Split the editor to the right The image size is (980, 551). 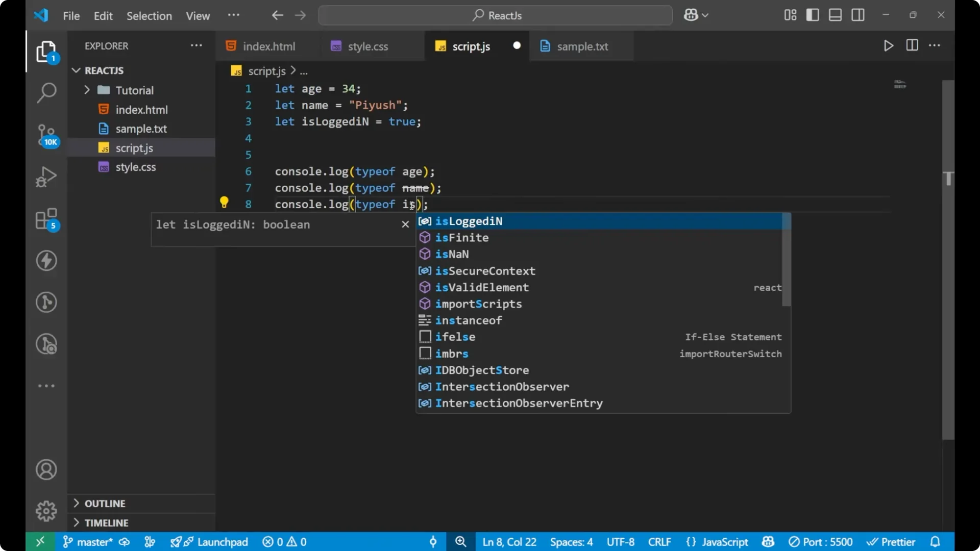click(912, 45)
